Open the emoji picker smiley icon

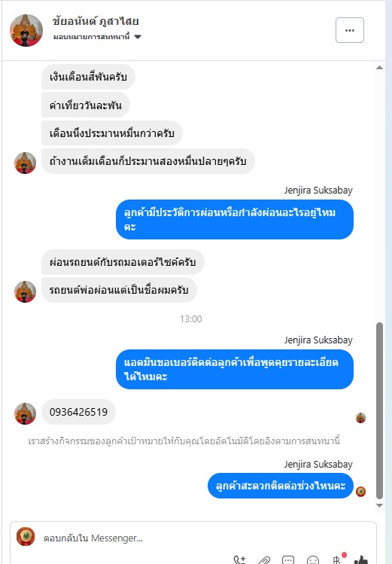coord(312,559)
